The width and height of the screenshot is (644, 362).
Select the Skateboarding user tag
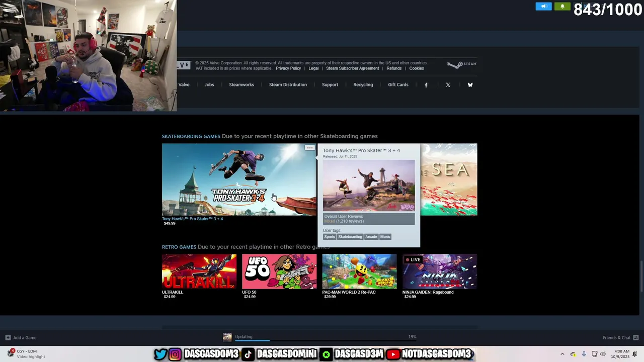(x=350, y=237)
